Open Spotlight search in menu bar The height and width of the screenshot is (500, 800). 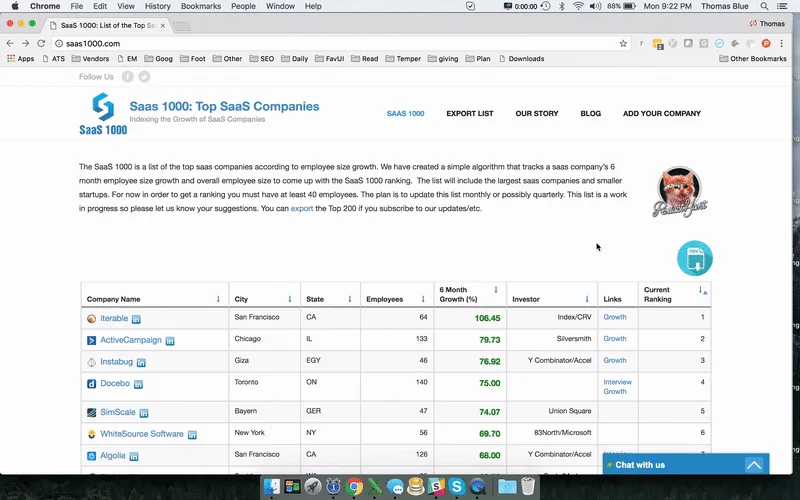764,6
